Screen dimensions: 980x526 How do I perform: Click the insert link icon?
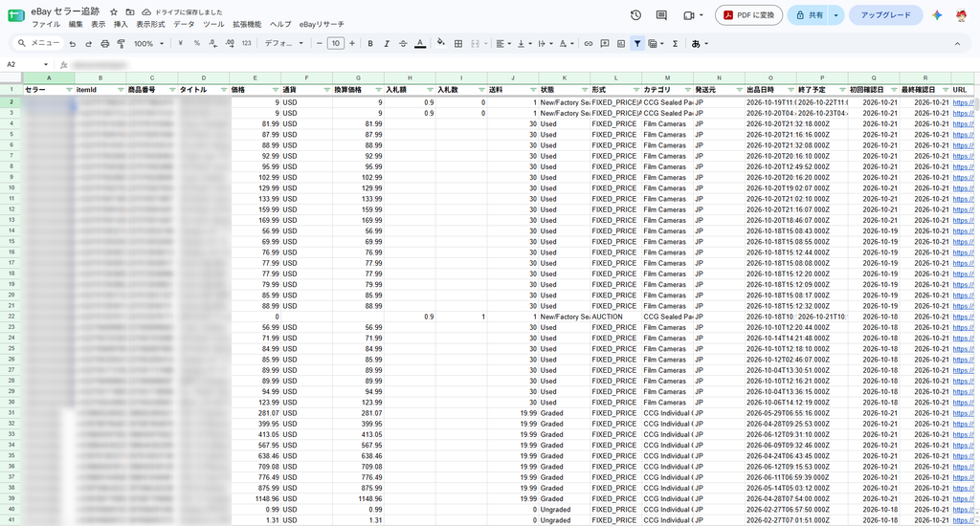pos(589,44)
